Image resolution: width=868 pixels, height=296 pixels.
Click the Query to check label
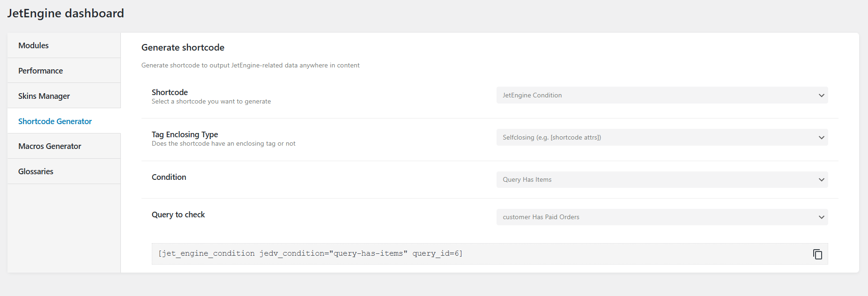coord(178,215)
